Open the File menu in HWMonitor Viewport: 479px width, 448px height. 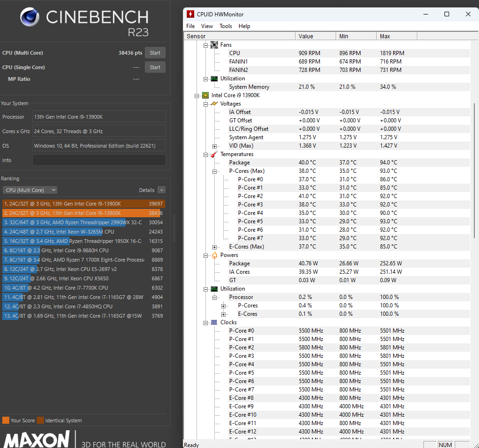(x=190, y=26)
